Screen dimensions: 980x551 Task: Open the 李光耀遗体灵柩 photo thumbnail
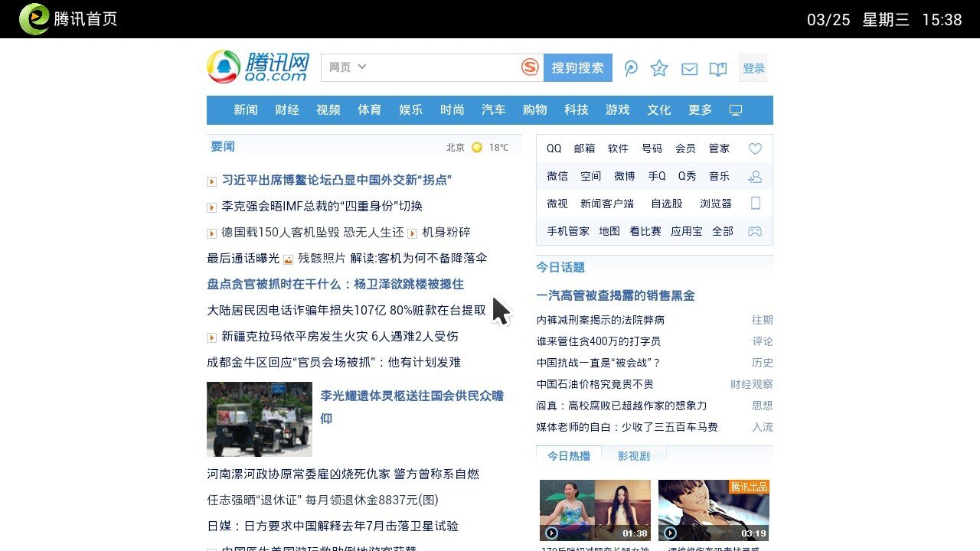(x=260, y=419)
